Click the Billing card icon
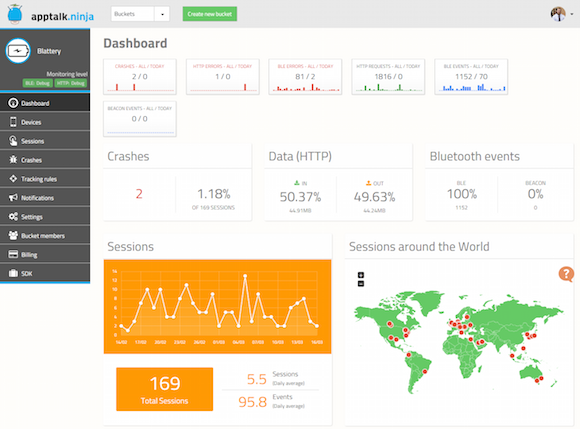The image size is (580, 429). pos(13,254)
